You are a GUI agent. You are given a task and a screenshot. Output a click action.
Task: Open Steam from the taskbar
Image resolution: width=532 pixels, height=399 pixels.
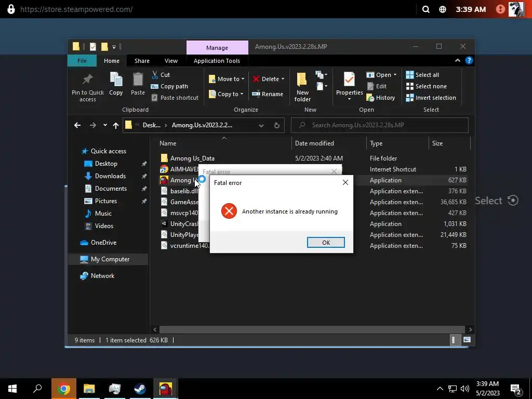coord(140,389)
